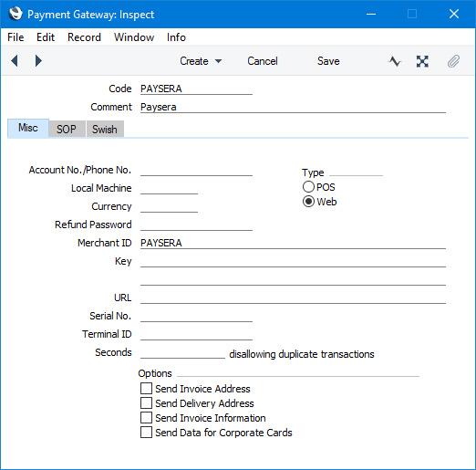Viewport: 476px width, 470px height.
Task: Check the Send Delivery Address box
Action: [146, 403]
